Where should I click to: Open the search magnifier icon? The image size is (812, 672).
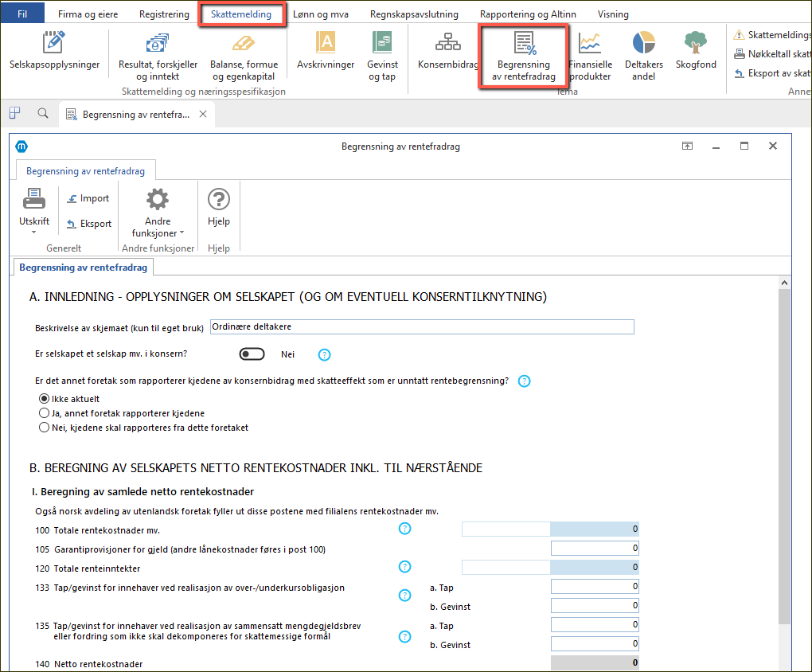[x=43, y=113]
